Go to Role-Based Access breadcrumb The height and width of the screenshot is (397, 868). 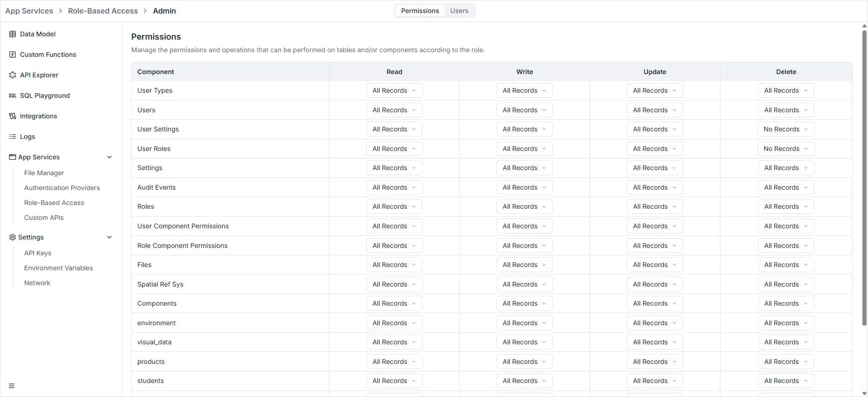click(103, 11)
